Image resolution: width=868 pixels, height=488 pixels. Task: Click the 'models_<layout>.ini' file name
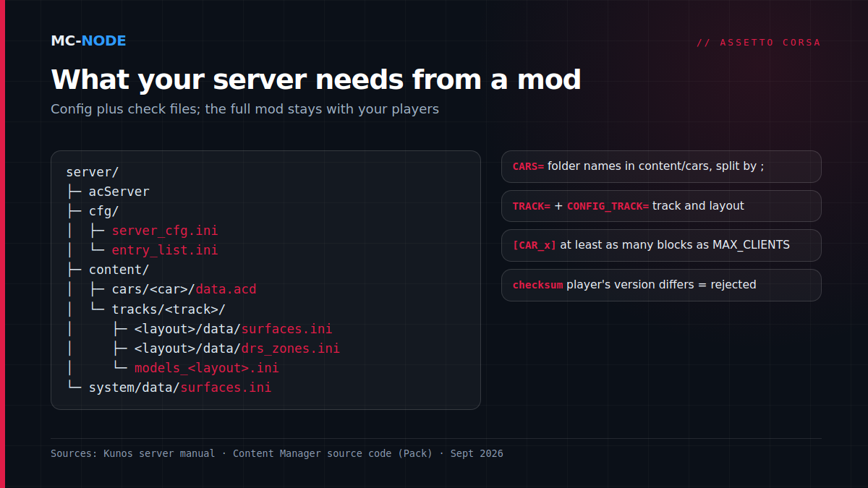coord(207,368)
